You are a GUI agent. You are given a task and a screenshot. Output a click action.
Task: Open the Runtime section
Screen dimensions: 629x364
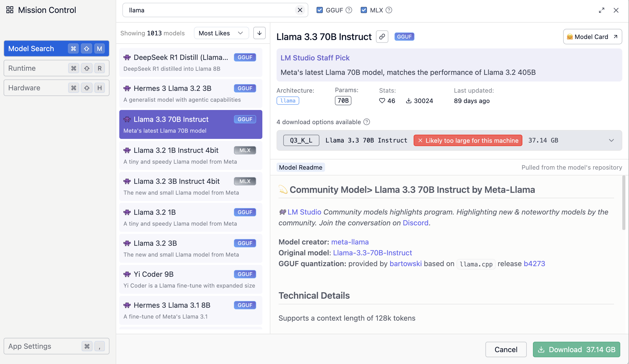click(x=57, y=68)
